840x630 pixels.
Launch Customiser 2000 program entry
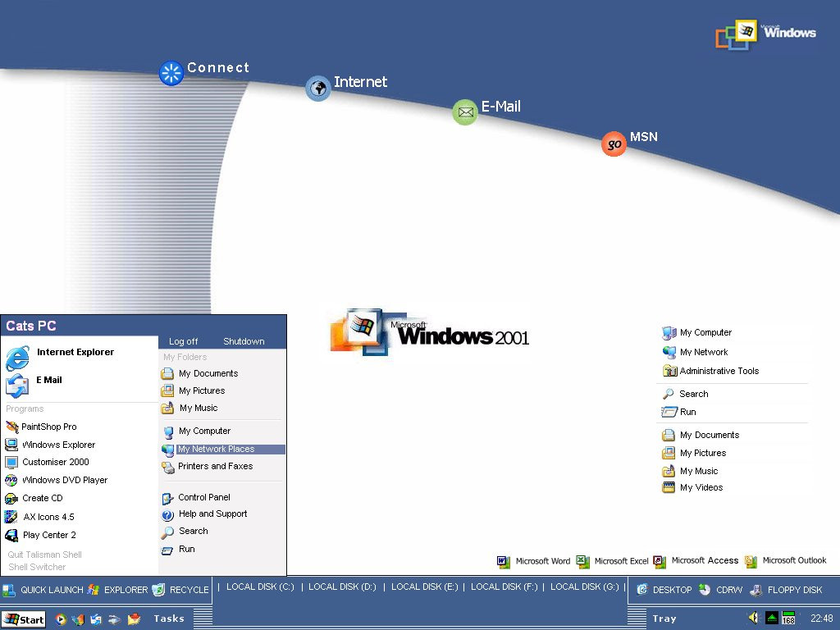pos(47,462)
